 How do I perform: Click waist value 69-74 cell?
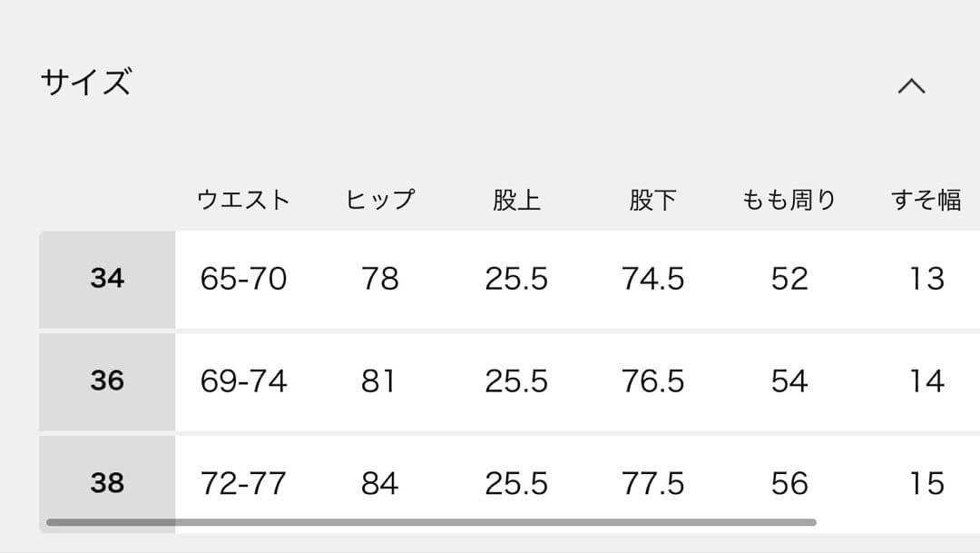point(243,381)
